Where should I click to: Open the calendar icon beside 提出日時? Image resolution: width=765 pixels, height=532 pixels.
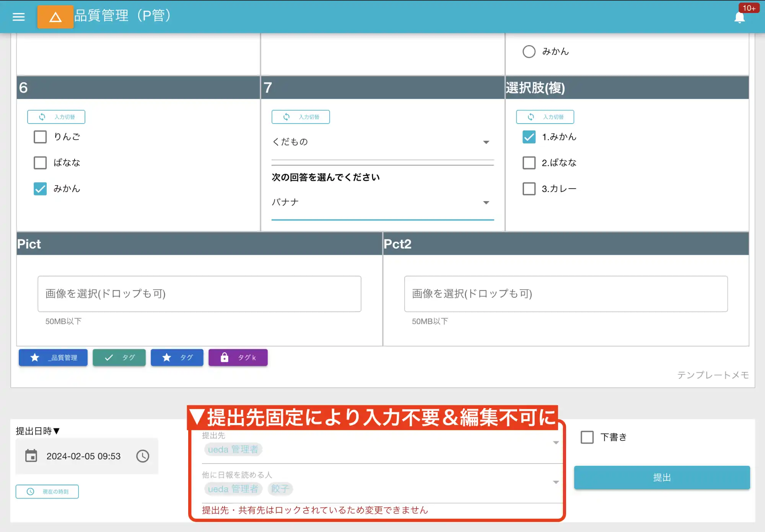[32, 456]
